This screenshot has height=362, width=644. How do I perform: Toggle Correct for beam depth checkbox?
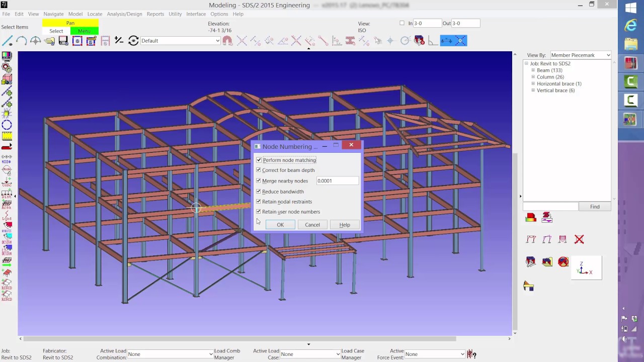(x=259, y=170)
